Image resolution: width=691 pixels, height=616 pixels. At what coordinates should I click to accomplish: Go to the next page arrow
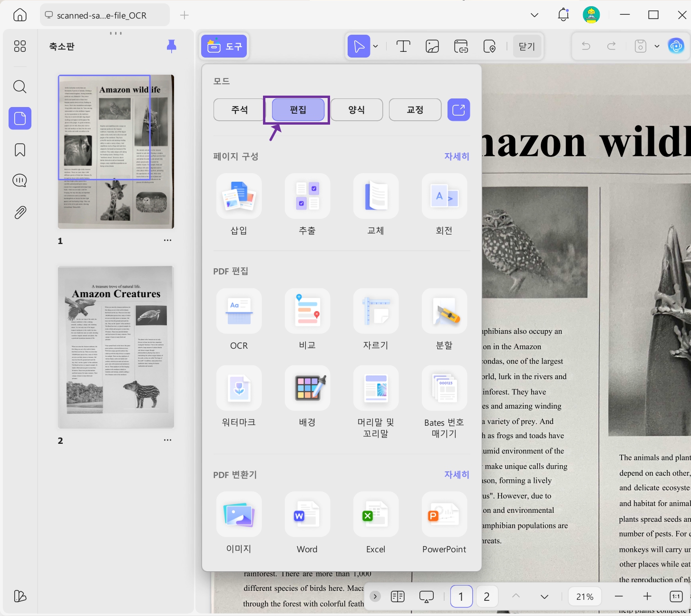click(545, 596)
